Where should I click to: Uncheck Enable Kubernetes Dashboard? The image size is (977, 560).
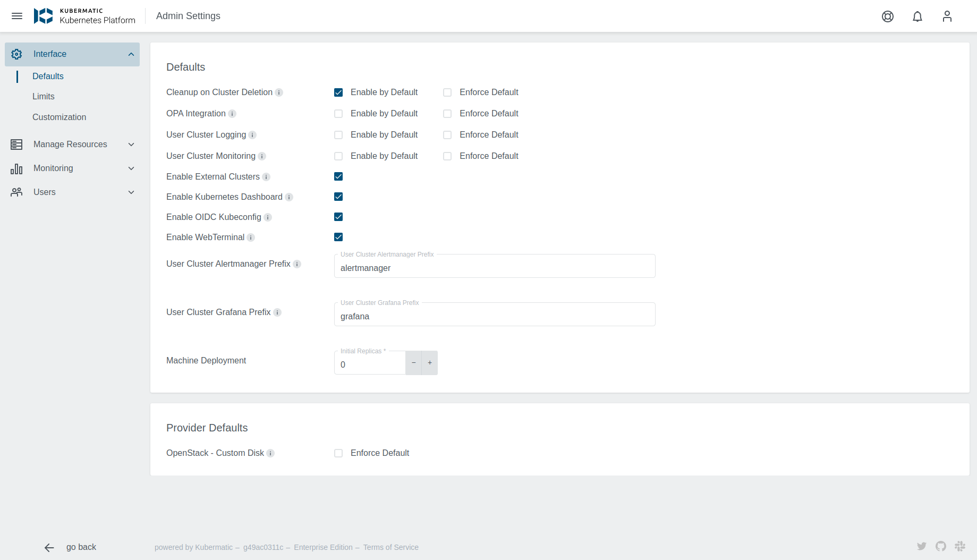338,197
